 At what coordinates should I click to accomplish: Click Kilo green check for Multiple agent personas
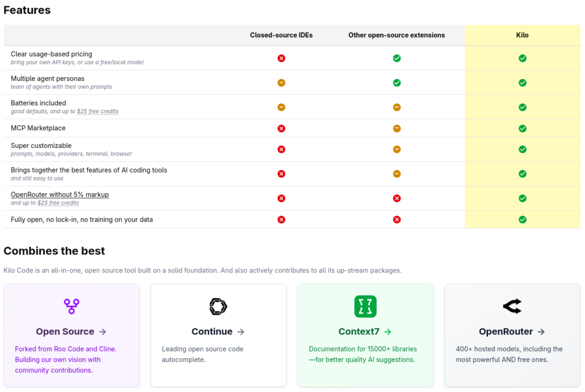pos(522,82)
